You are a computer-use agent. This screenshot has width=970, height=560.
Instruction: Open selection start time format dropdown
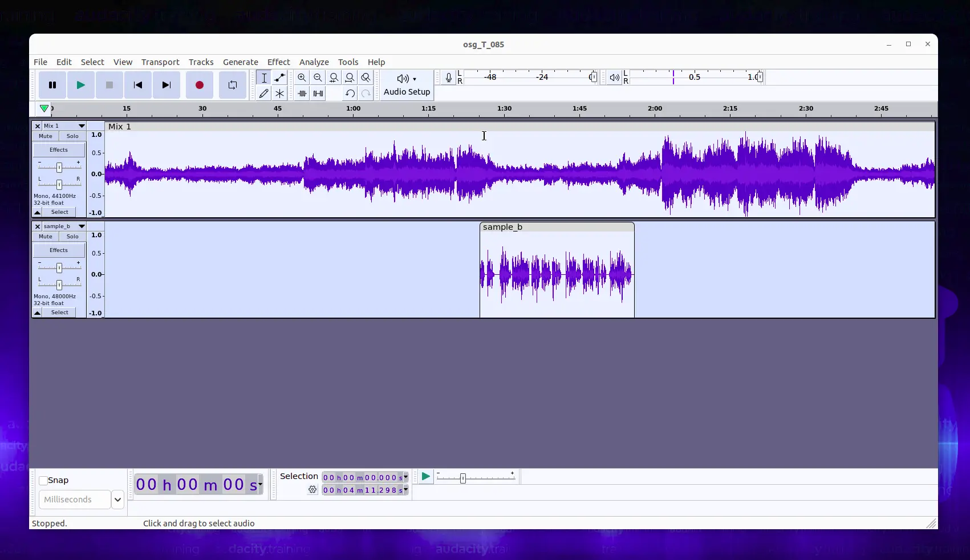(x=406, y=477)
